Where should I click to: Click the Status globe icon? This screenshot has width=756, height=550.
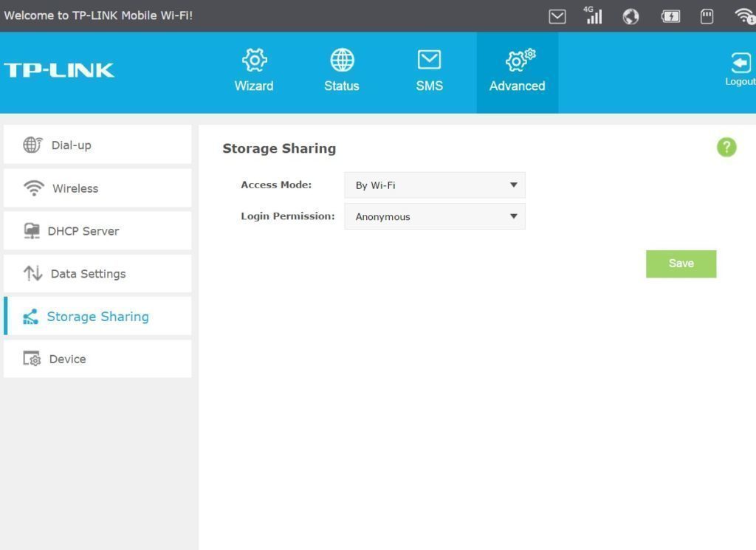[342, 61]
